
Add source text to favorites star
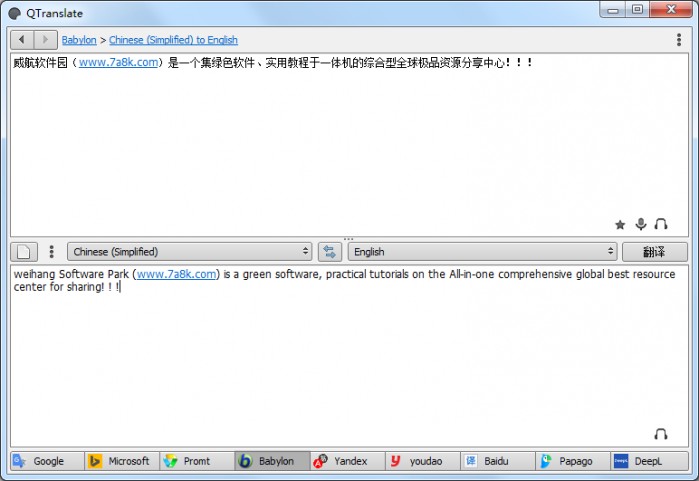(620, 224)
